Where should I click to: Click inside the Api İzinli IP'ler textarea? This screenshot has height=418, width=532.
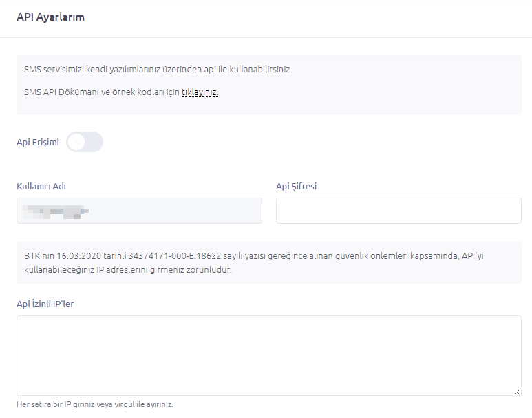[268, 355]
